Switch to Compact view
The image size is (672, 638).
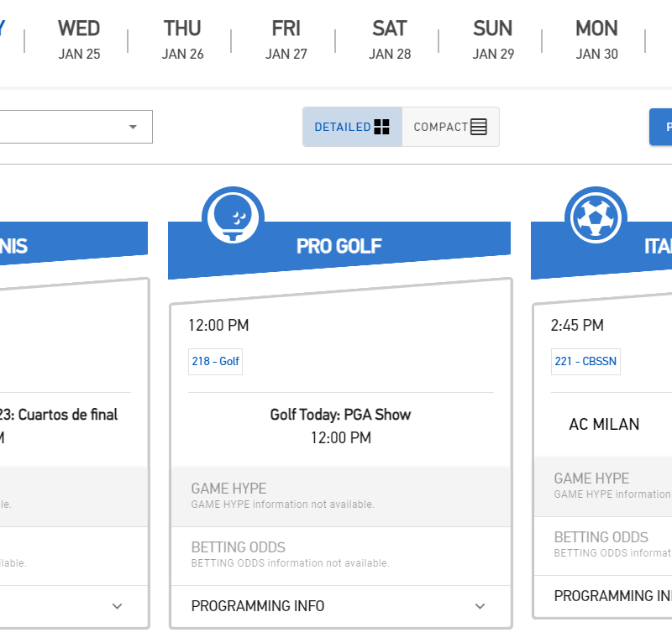click(x=449, y=127)
